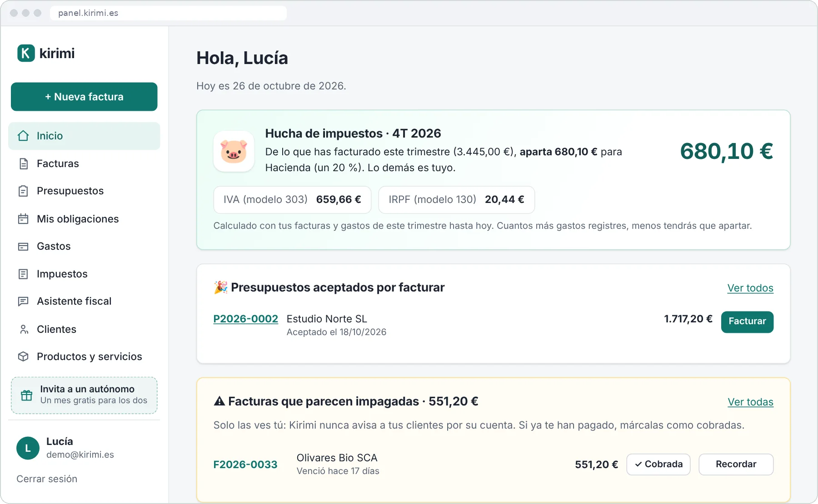818x504 pixels.
Task: Open Clientes in the sidebar
Action: 84,329
